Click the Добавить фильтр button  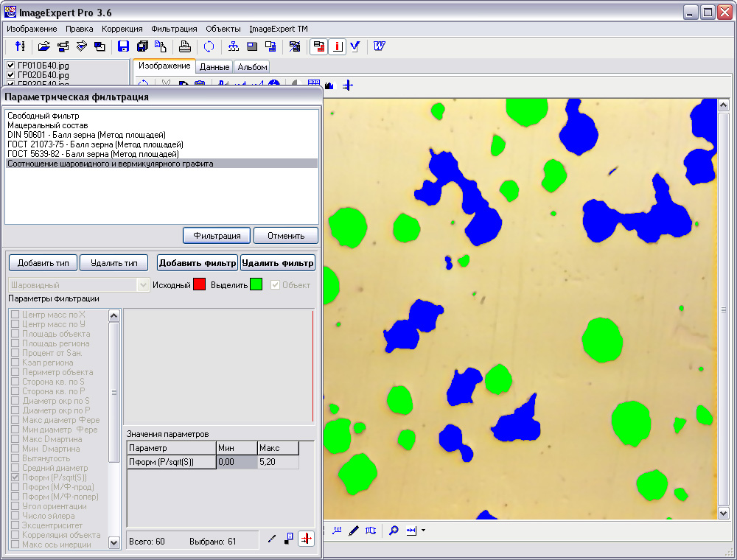pos(198,263)
